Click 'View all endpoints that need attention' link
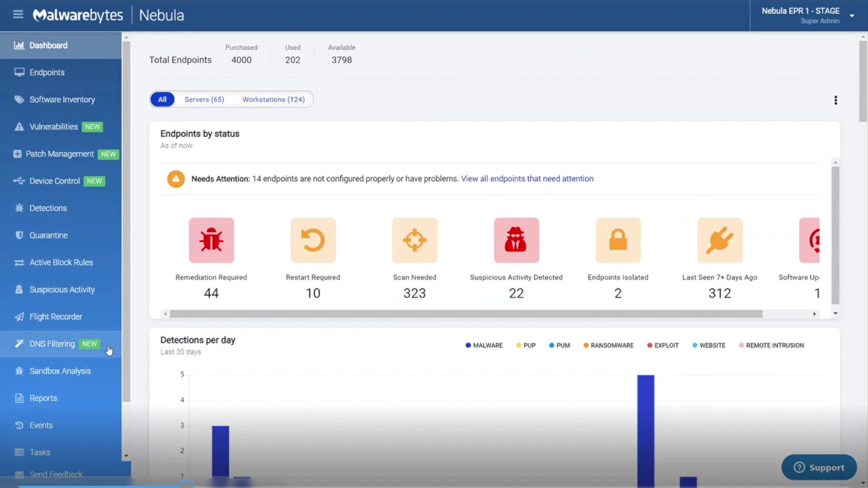The image size is (868, 488). [528, 178]
